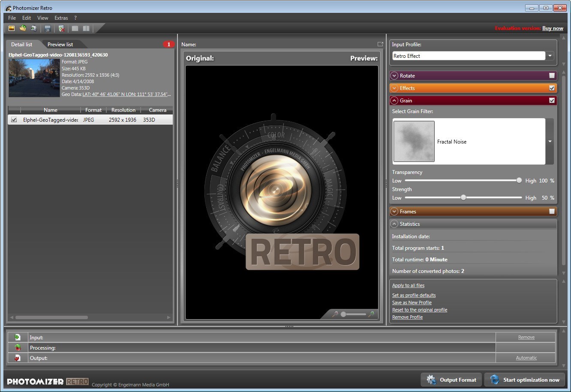
Task: Open the View menu
Action: [42, 18]
